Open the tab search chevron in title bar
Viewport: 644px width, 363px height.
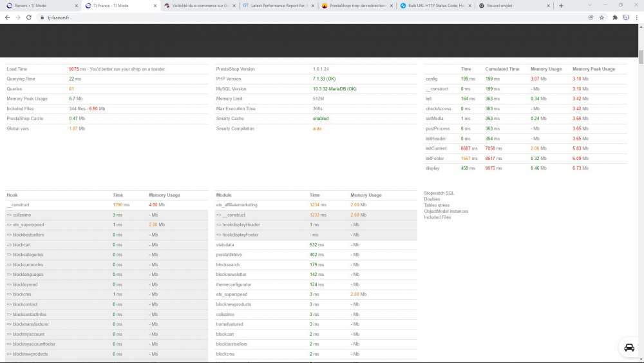coord(590,5)
